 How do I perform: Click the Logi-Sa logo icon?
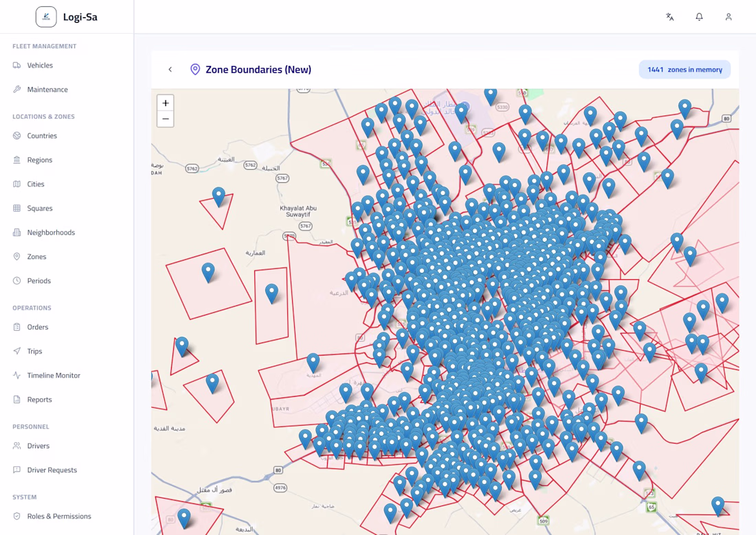tap(46, 17)
